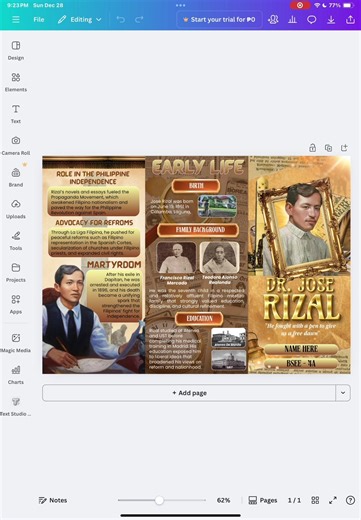The height and width of the screenshot is (520, 361).
Task: Duplicate the page
Action: click(x=328, y=148)
